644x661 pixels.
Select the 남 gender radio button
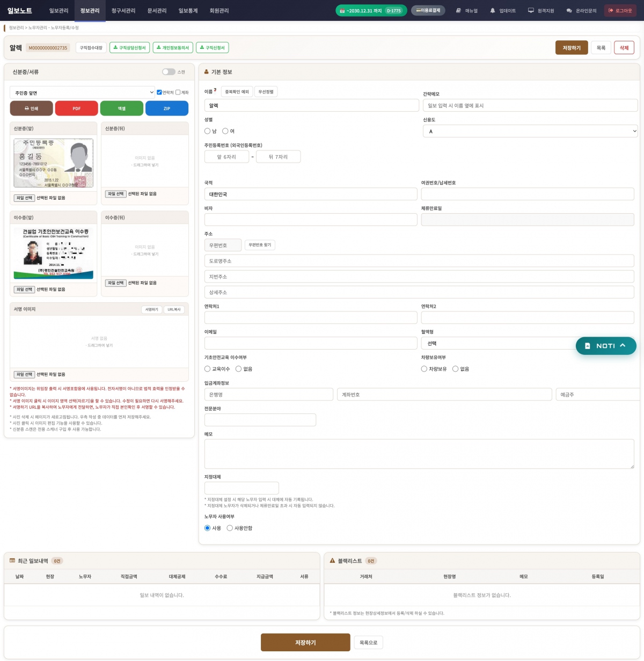(208, 131)
